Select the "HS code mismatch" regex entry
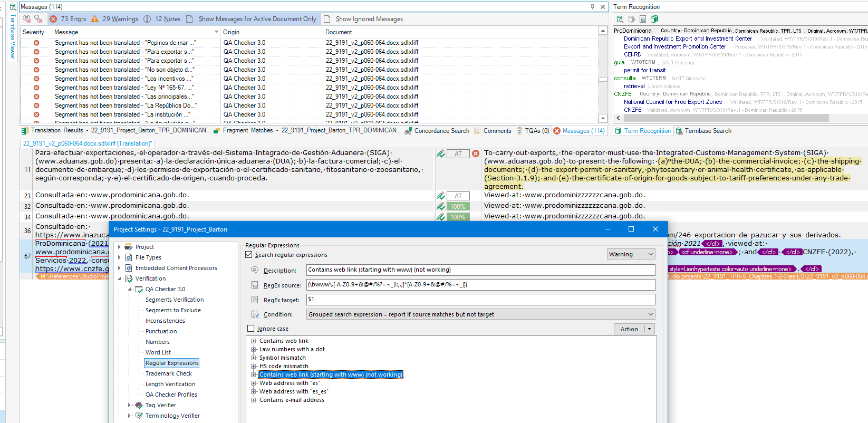 pyautogui.click(x=284, y=366)
